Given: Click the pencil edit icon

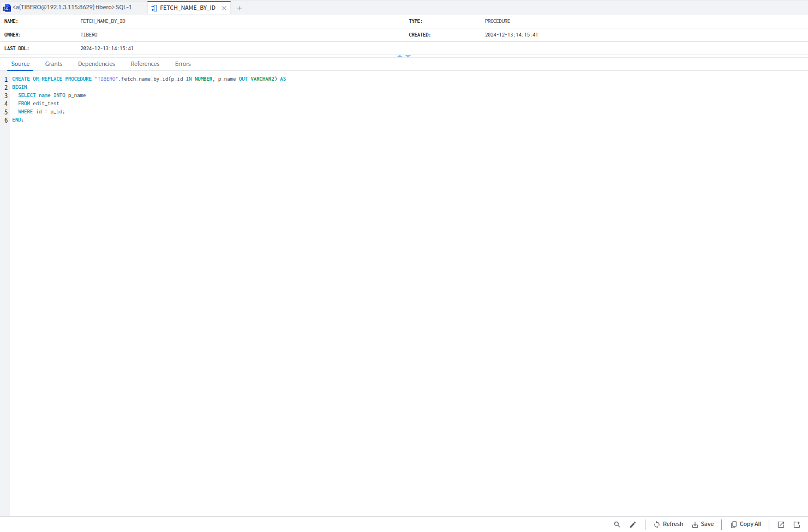Looking at the screenshot, I should [x=633, y=524].
